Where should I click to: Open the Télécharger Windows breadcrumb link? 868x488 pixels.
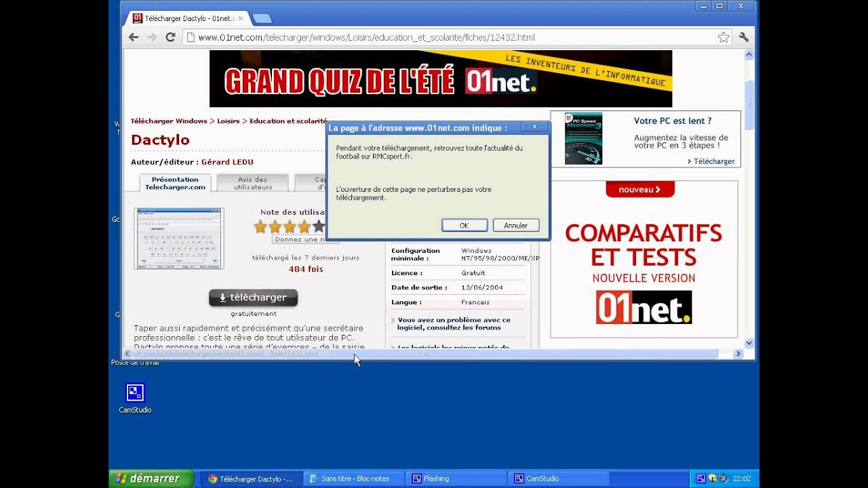(169, 121)
